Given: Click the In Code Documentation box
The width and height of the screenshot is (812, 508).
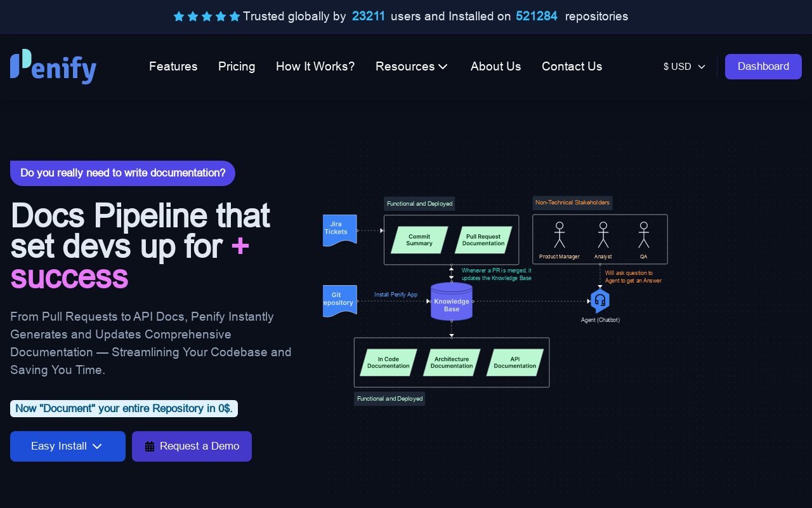Looking at the screenshot, I should click(388, 363).
